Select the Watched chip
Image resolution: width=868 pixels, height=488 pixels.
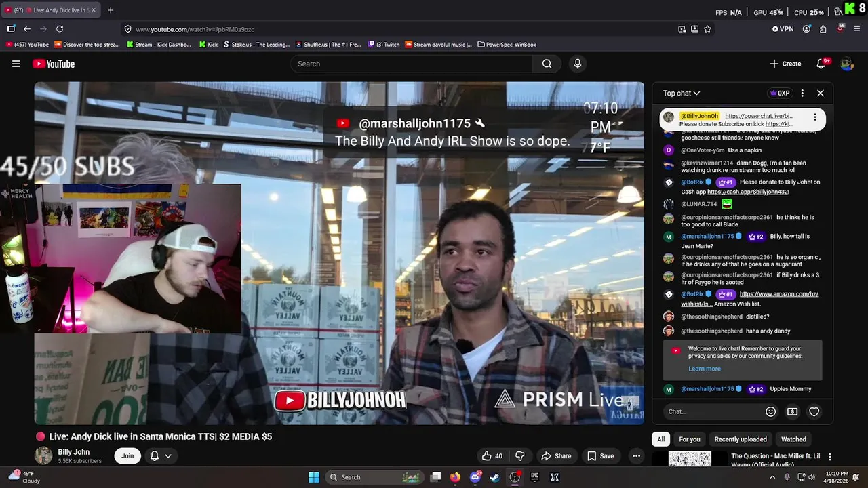point(793,439)
